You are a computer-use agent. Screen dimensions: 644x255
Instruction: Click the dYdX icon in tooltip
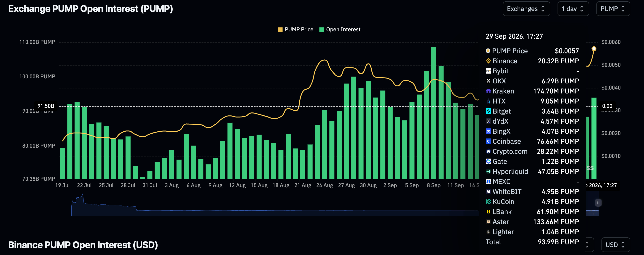488,121
